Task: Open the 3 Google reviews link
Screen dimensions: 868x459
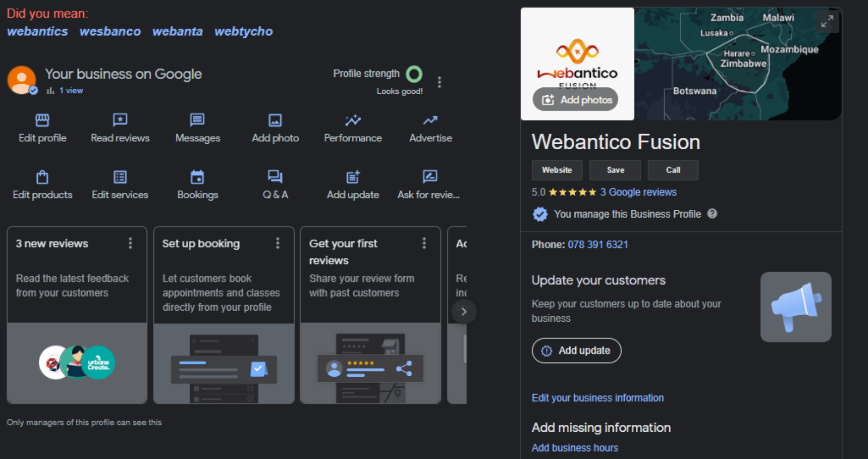Action: [638, 192]
